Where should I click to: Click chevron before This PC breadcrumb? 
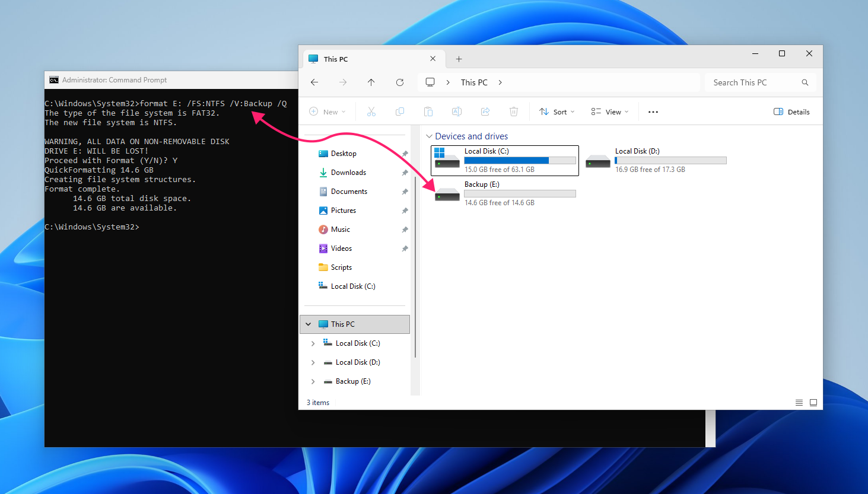point(448,82)
